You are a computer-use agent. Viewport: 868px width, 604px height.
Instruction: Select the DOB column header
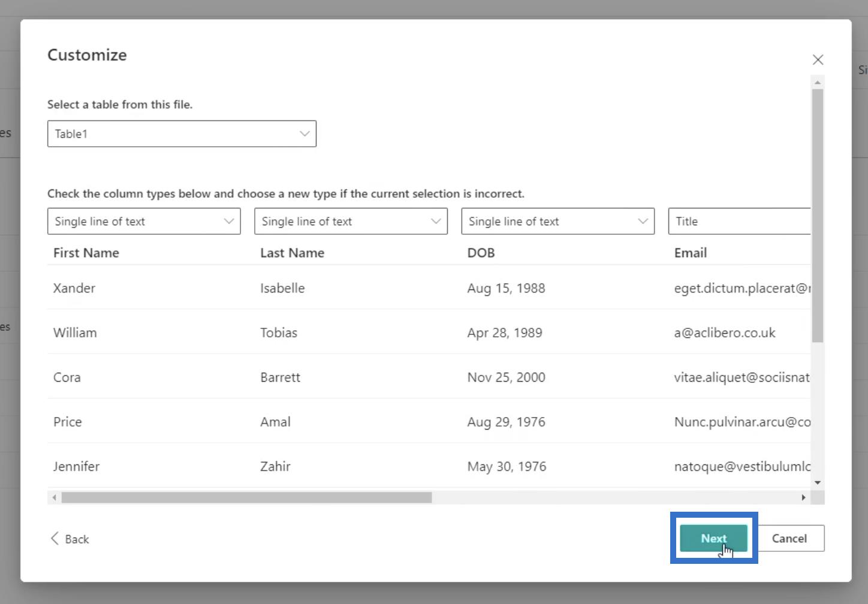coord(481,253)
